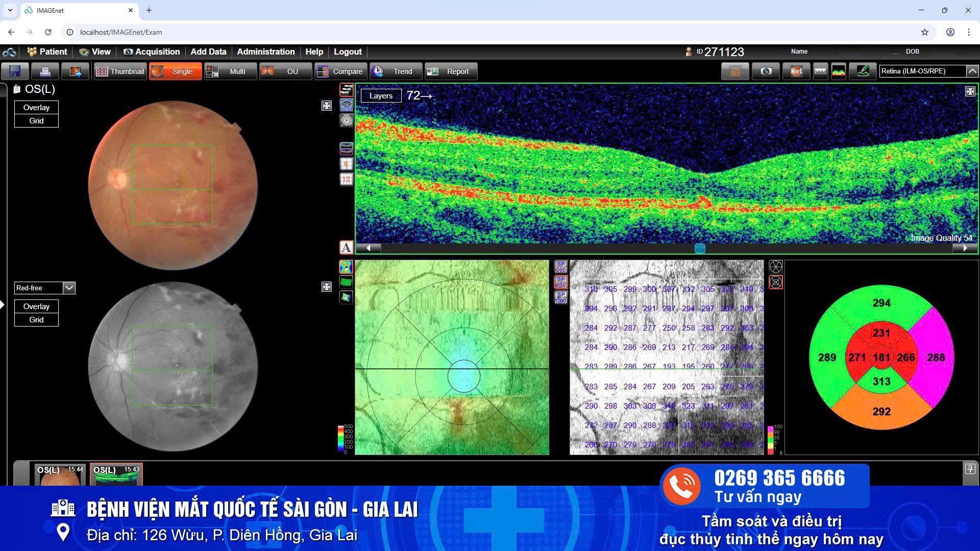Click the floppy disk save icon

[15, 71]
